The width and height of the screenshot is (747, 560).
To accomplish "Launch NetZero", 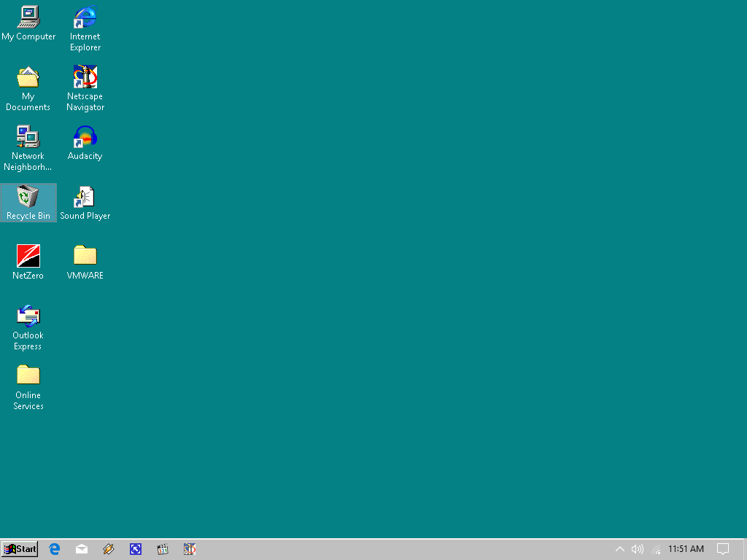I will (x=28, y=255).
